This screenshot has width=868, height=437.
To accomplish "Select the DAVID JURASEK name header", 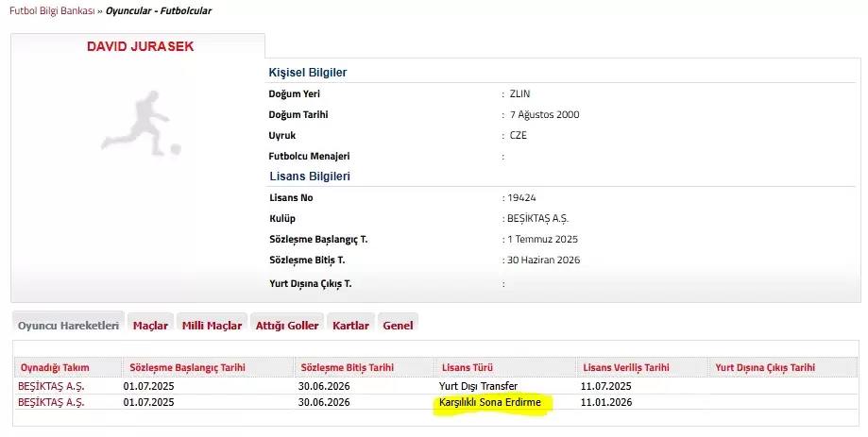I will 140,46.
